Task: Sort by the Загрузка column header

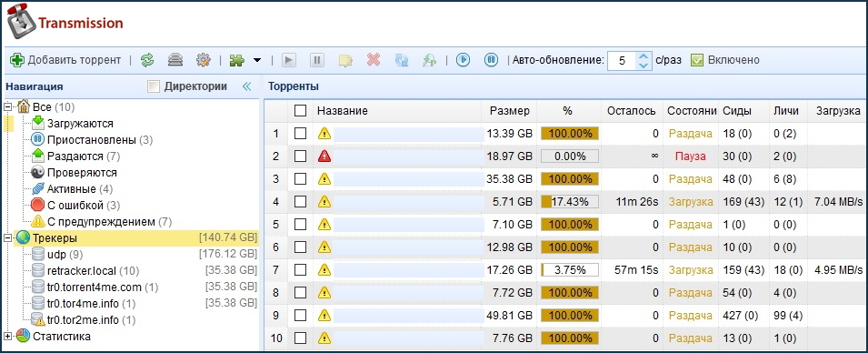Action: 838,111
